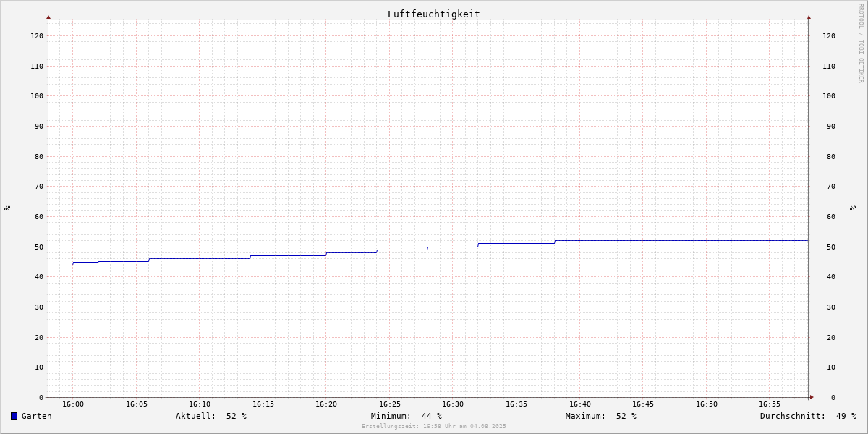Select the "Garten" legend label
Screen dimensions: 868x434
(x=37, y=416)
